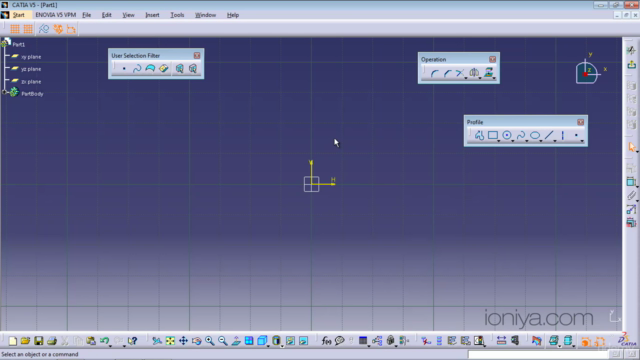Image resolution: width=640 pixels, height=360 pixels.
Task: Open the Trim tool dropdown arrow
Action: coord(466,78)
